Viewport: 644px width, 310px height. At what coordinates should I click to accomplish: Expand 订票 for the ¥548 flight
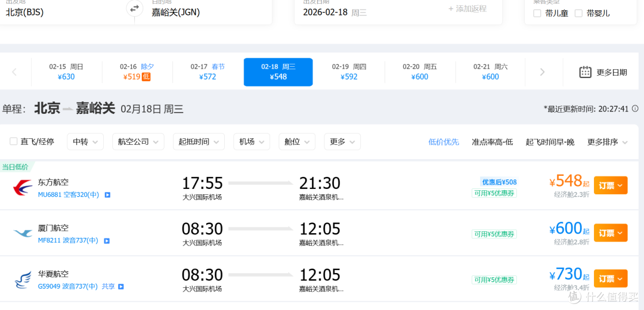611,185
